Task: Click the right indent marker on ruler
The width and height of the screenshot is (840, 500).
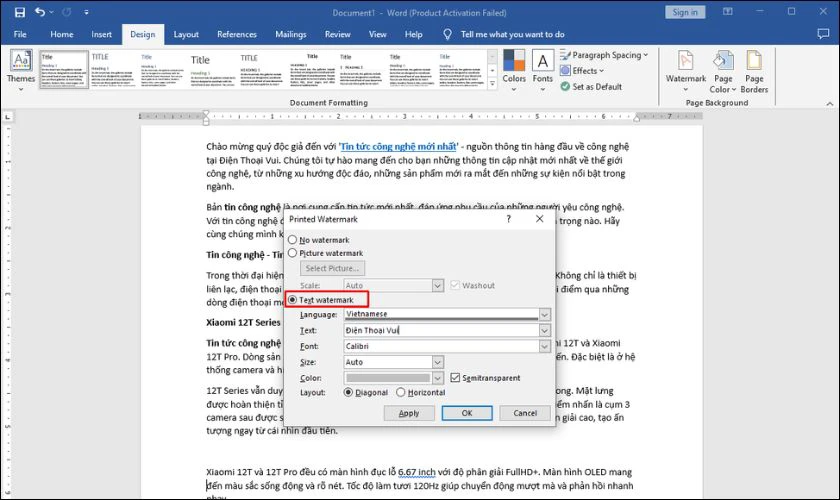Action: 636,118
